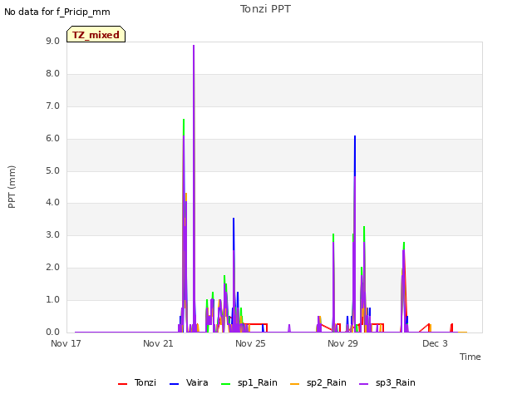Screen dimensions: 532x399
Task: Click the 6.0 y-axis tick label
Action: 52,139
